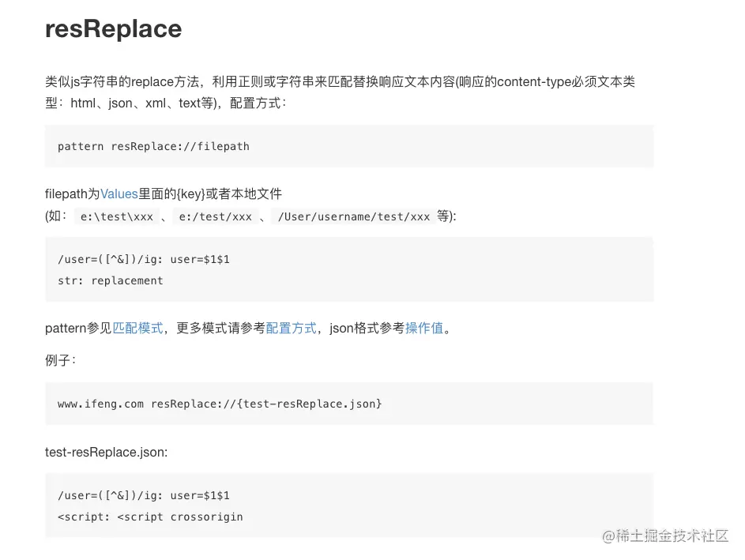Click the 'test-resReplace.json:' label text
The width and height of the screenshot is (745, 560).
pyautogui.click(x=107, y=452)
